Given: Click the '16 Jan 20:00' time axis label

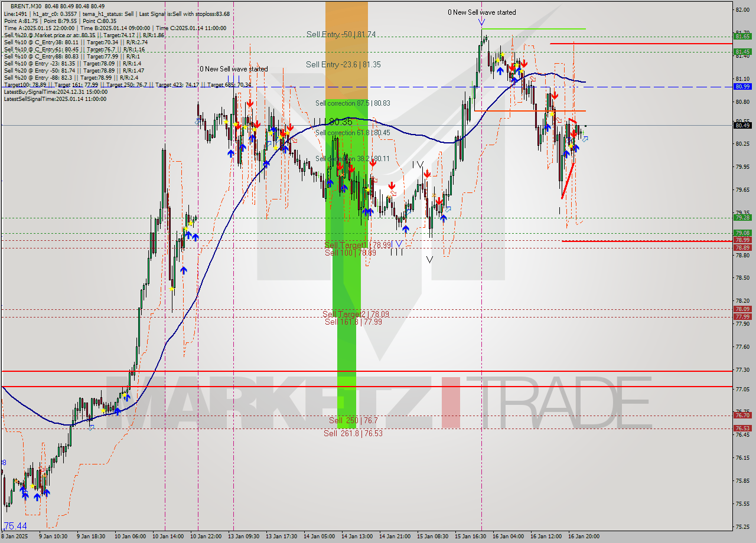Looking at the screenshot, I should 584,537.
